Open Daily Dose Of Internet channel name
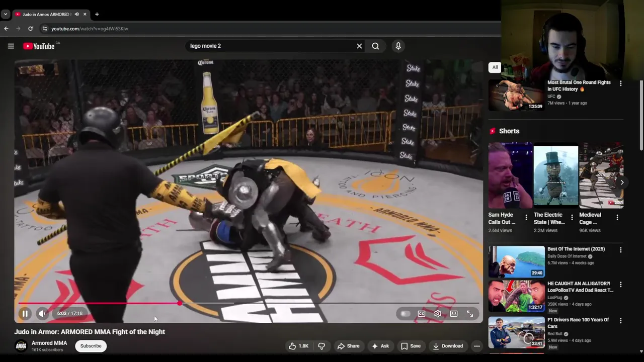 coord(568,256)
